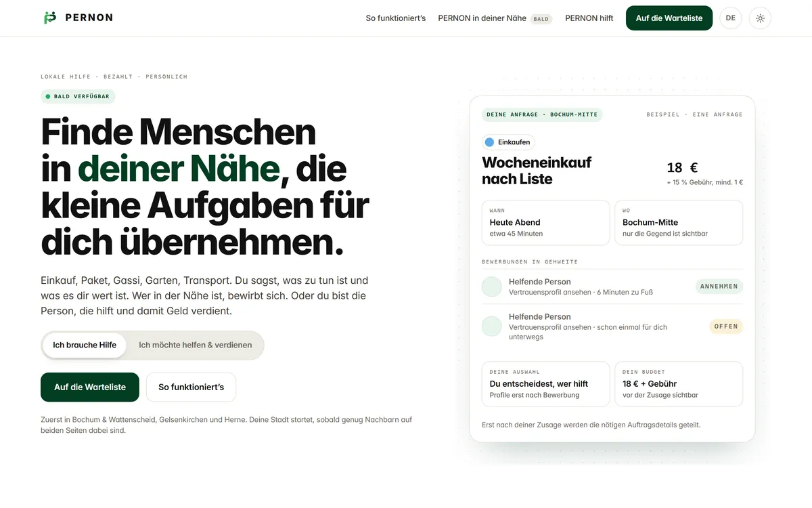Click 'LOKALE HILFE · BEZAHLT · PERSÖNLICH' tagline
This screenshot has width=812, height=508.
pyautogui.click(x=114, y=77)
